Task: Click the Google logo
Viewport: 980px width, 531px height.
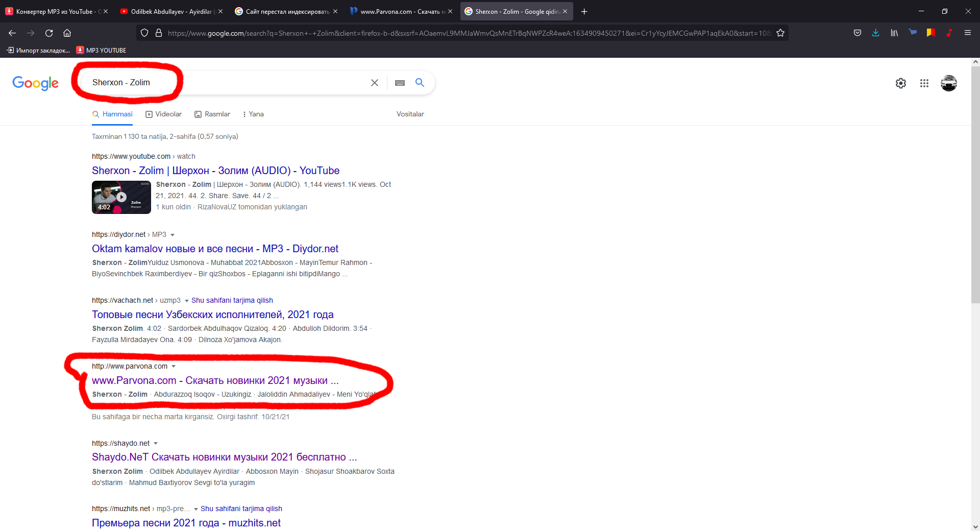Action: click(x=35, y=83)
